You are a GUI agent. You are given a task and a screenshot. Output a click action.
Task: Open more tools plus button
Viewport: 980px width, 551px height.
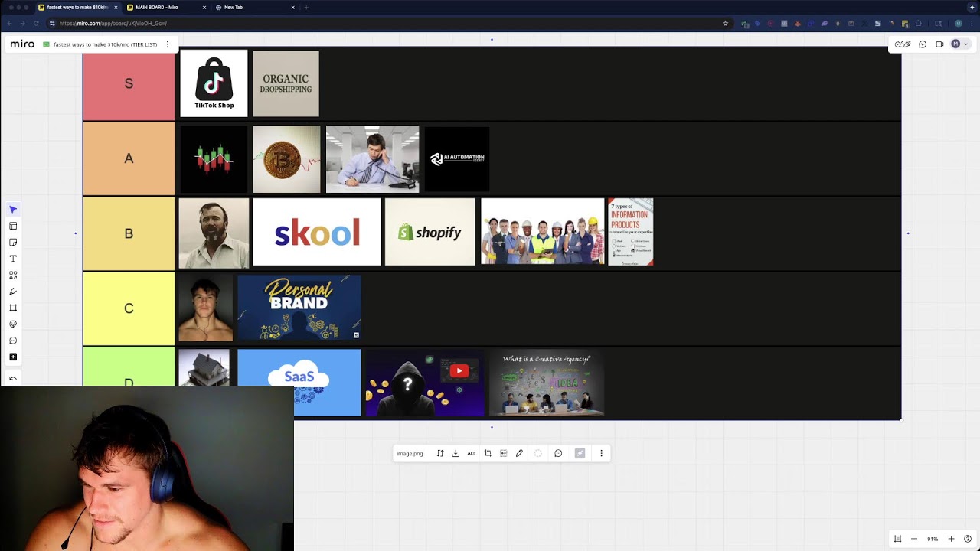(x=13, y=357)
